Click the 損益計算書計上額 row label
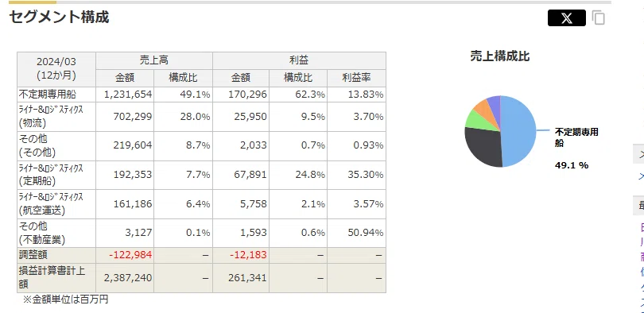This screenshot has width=644, height=313. [x=56, y=278]
